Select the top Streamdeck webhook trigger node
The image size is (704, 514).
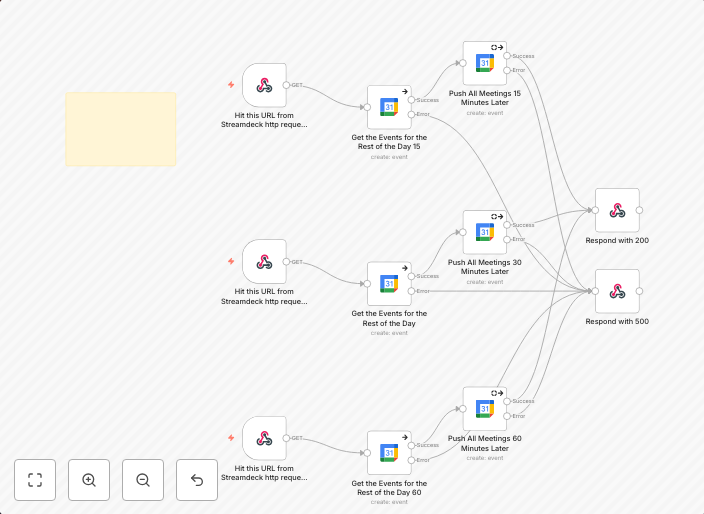pyautogui.click(x=264, y=86)
